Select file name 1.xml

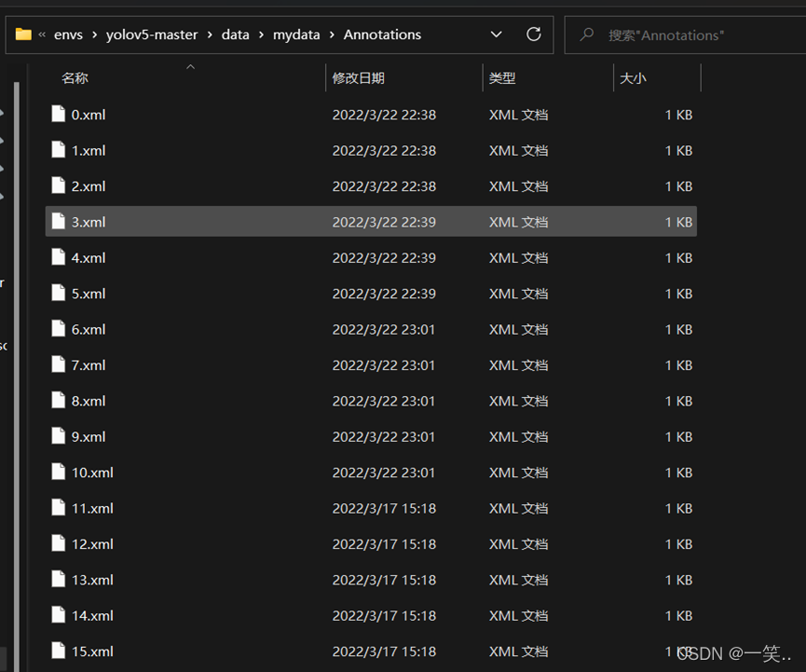pos(89,151)
